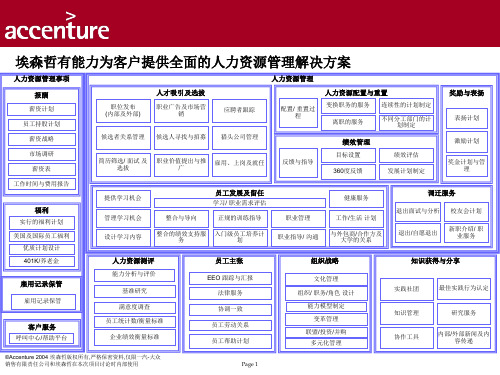Select the 激励计划 box
This screenshot has height=375, width=500.
tap(467, 141)
